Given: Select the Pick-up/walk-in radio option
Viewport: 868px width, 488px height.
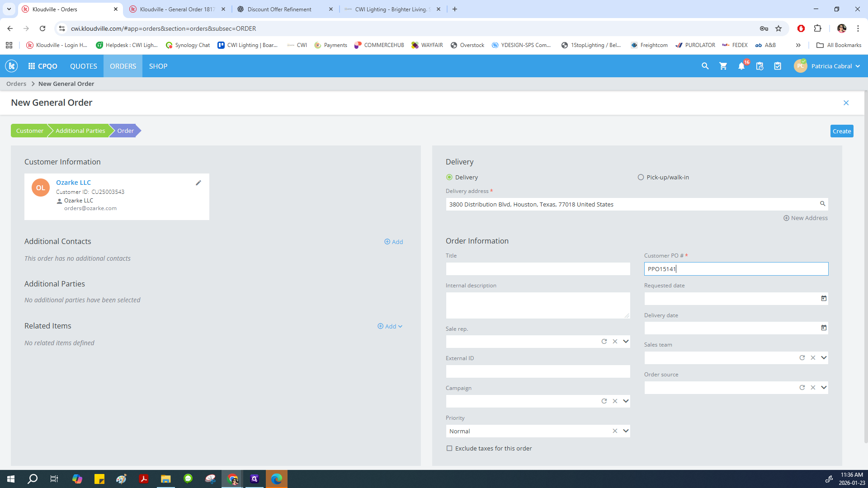Looking at the screenshot, I should (641, 177).
